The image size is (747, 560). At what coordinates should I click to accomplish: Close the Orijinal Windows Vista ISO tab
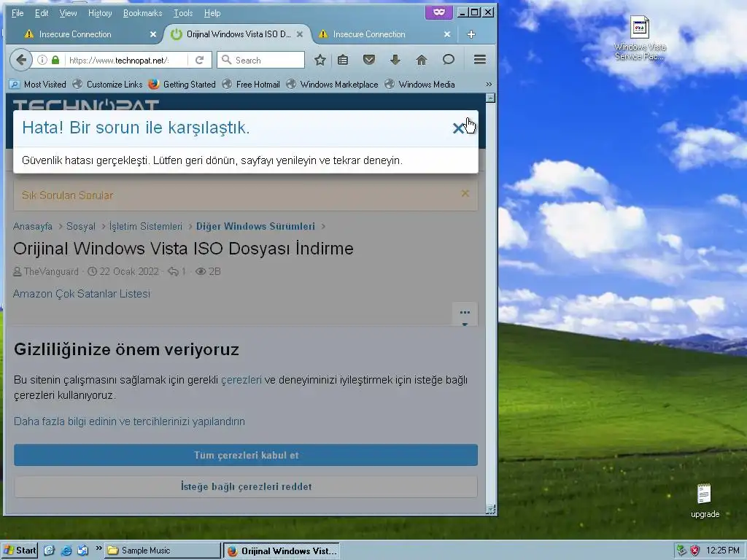(x=300, y=34)
